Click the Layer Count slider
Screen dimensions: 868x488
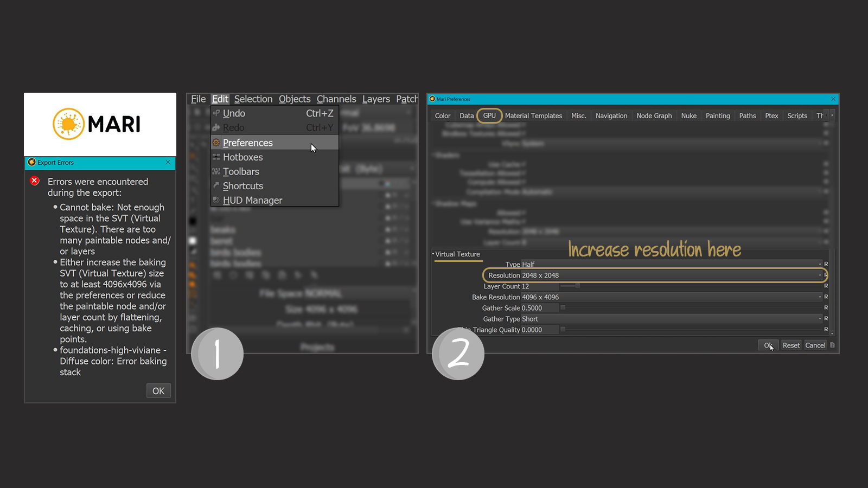tap(691, 286)
